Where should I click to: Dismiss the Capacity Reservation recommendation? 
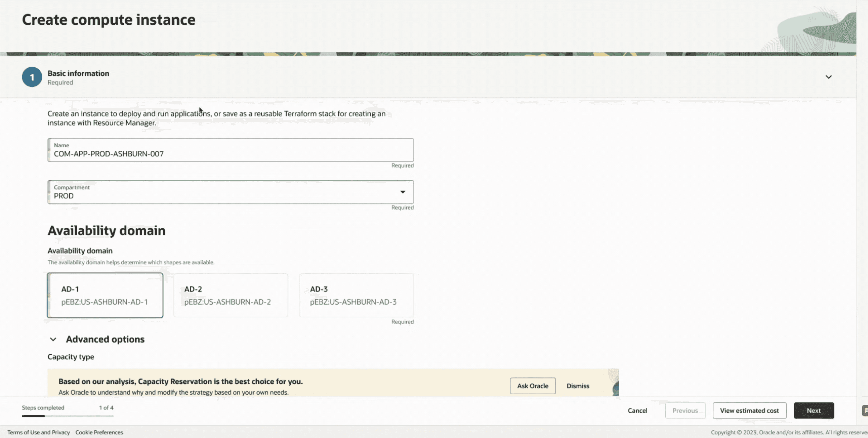578,386
